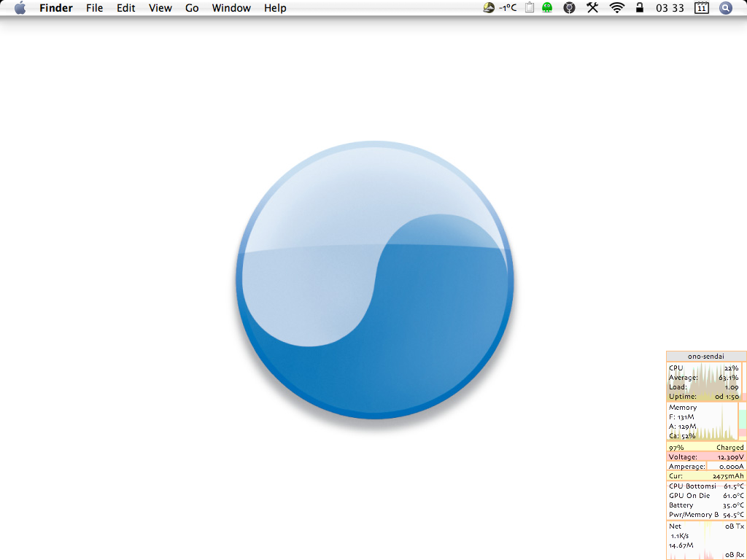
Task: Click the A: 129M memory value
Action: tap(682, 426)
